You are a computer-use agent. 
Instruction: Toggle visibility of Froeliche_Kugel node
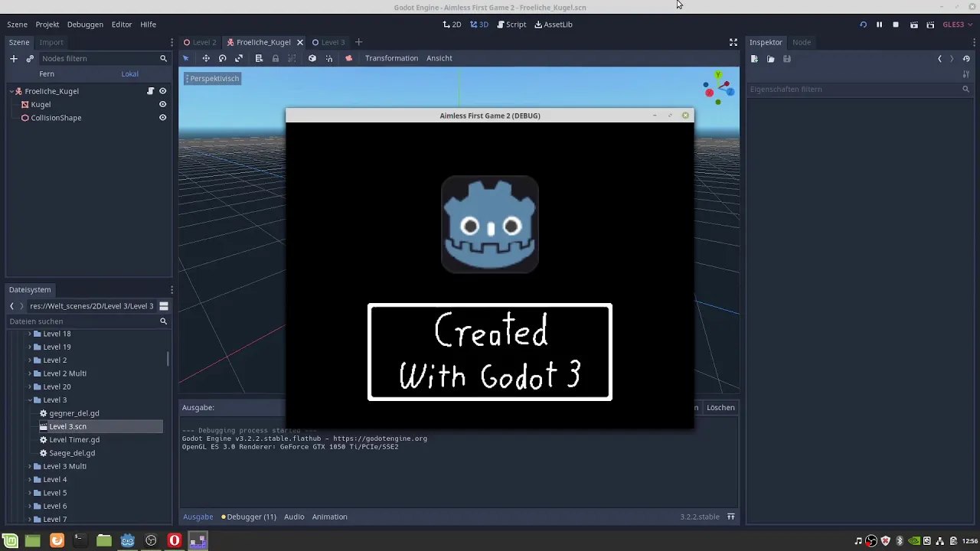[x=162, y=91]
